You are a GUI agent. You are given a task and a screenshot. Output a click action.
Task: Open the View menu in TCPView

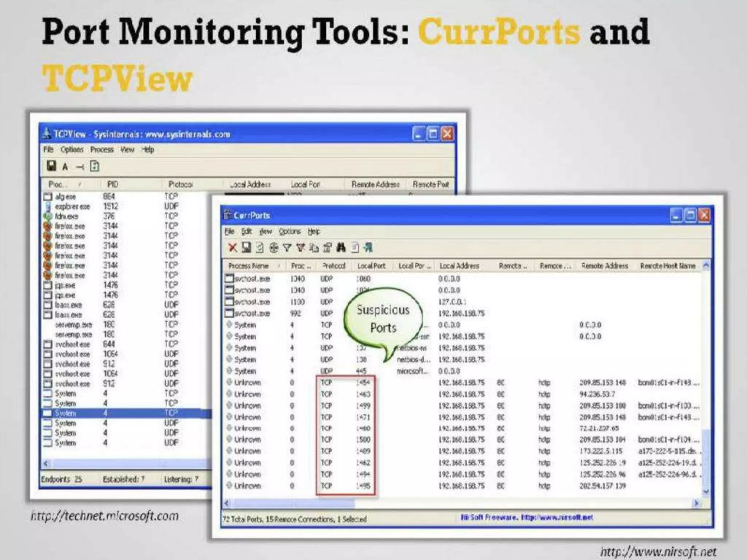pyautogui.click(x=127, y=149)
